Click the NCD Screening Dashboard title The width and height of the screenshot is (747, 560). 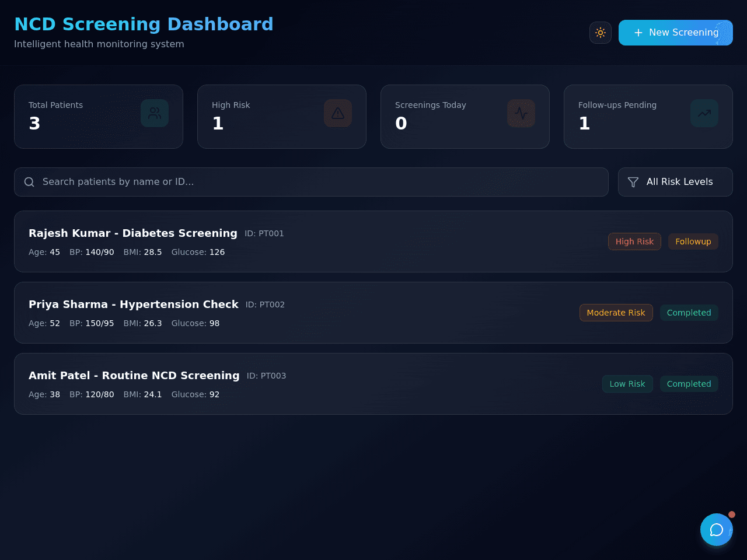pos(144,24)
